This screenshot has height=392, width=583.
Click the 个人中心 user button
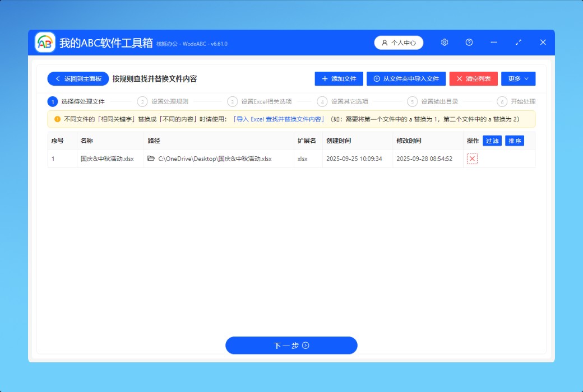coord(399,43)
